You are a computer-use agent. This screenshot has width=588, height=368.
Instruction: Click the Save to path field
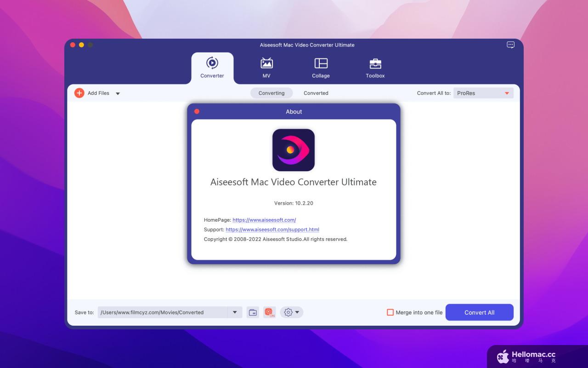click(163, 312)
